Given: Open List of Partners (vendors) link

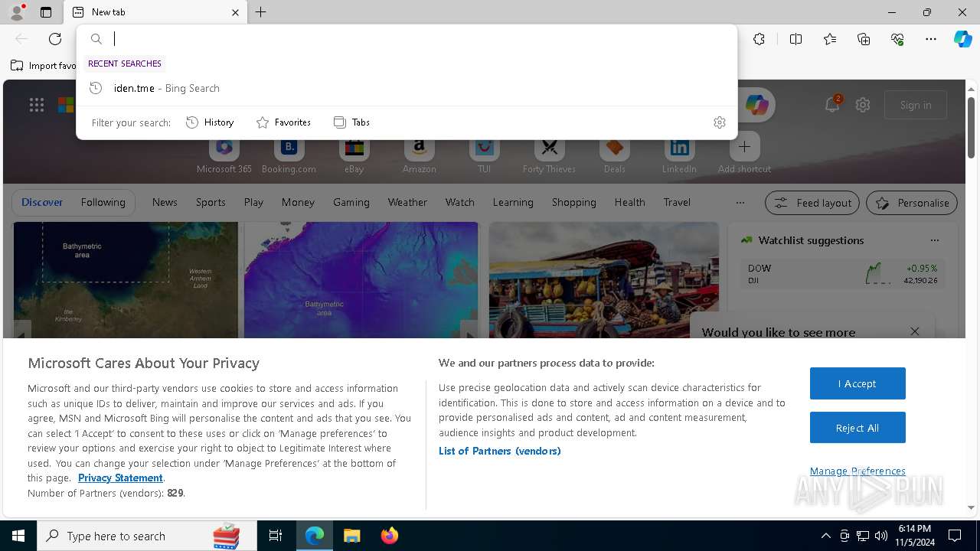Looking at the screenshot, I should [x=499, y=451].
